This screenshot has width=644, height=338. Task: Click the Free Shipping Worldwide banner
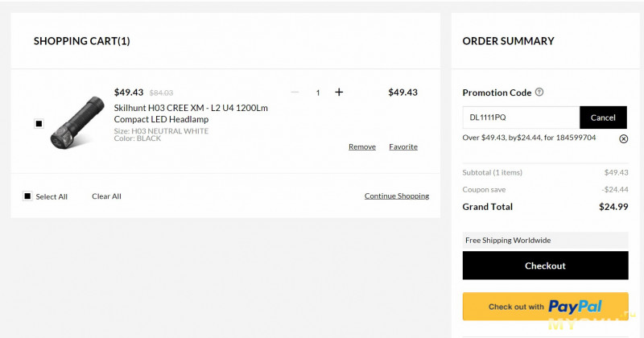(x=546, y=241)
